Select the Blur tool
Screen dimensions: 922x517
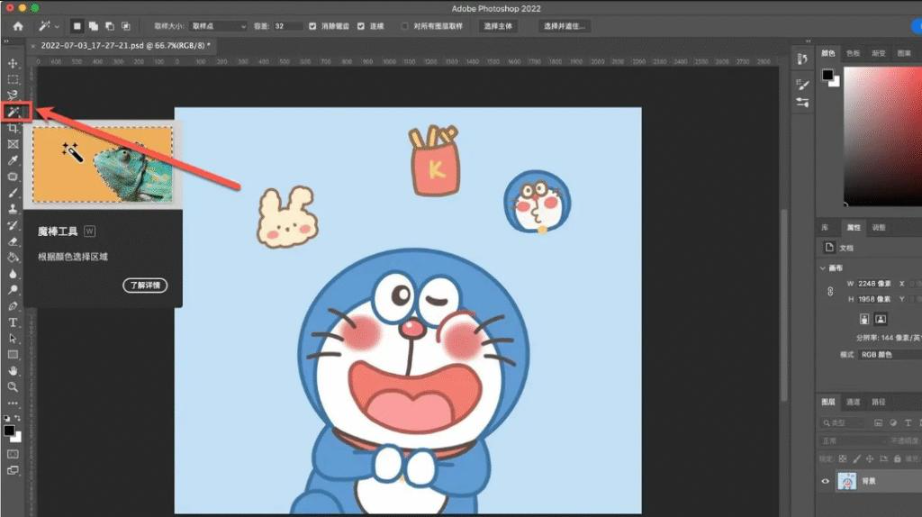click(x=12, y=274)
